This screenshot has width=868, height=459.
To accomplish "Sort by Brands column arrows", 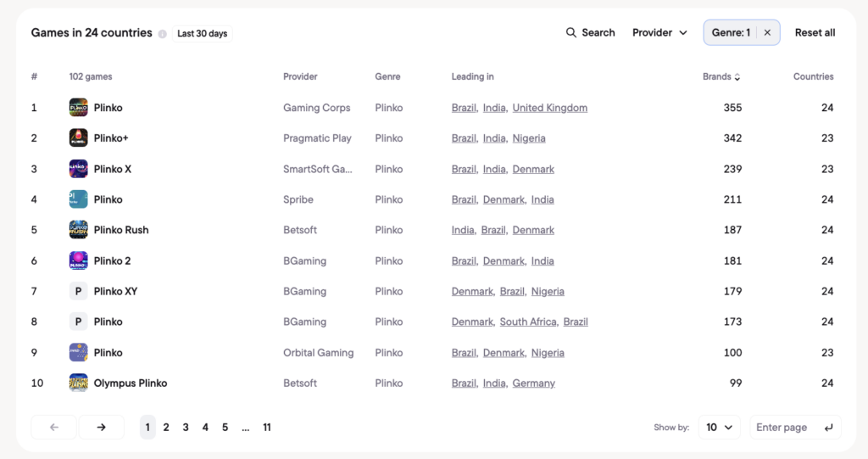I will 737,77.
